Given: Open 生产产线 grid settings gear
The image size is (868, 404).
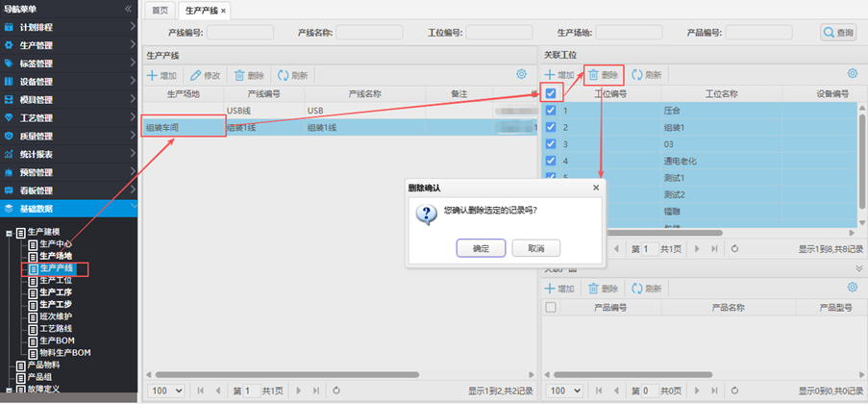Looking at the screenshot, I should tap(521, 74).
